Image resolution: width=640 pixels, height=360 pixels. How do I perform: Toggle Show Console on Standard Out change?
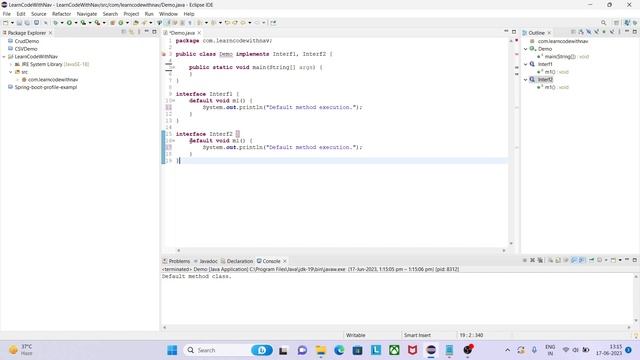(x=574, y=260)
